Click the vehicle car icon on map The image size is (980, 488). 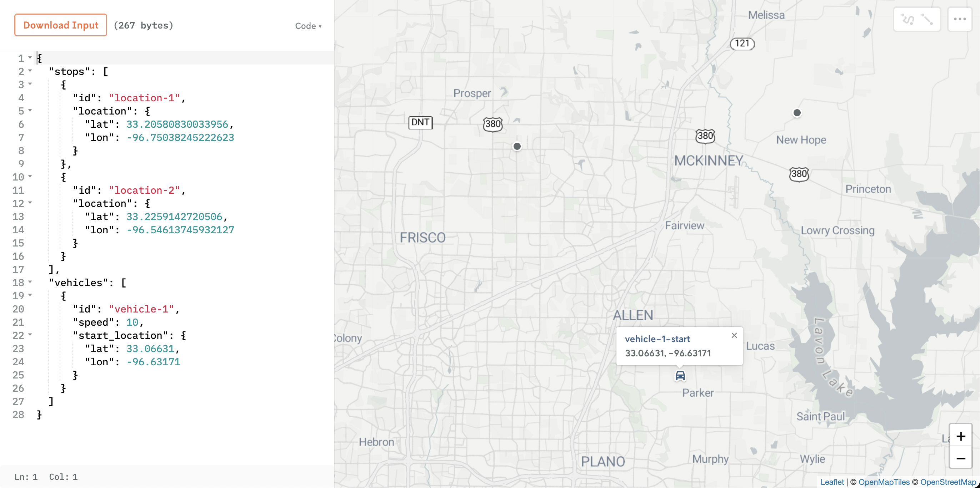click(680, 376)
